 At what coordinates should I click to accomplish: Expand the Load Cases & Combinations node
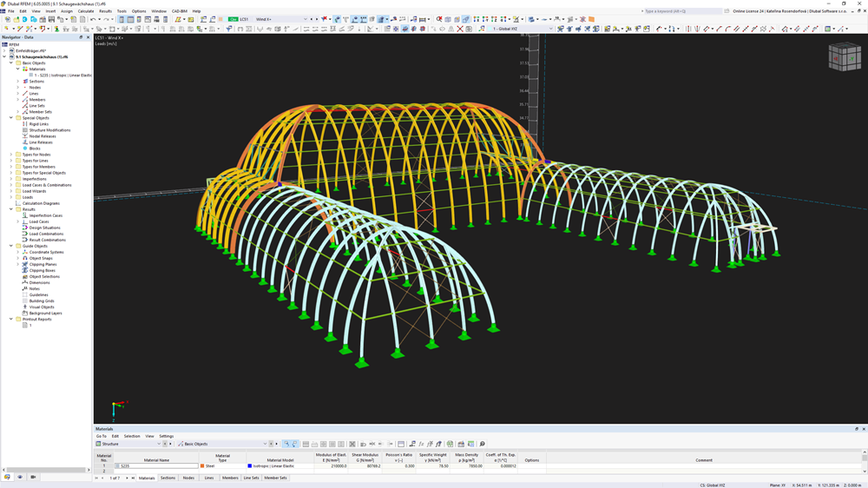(11, 185)
